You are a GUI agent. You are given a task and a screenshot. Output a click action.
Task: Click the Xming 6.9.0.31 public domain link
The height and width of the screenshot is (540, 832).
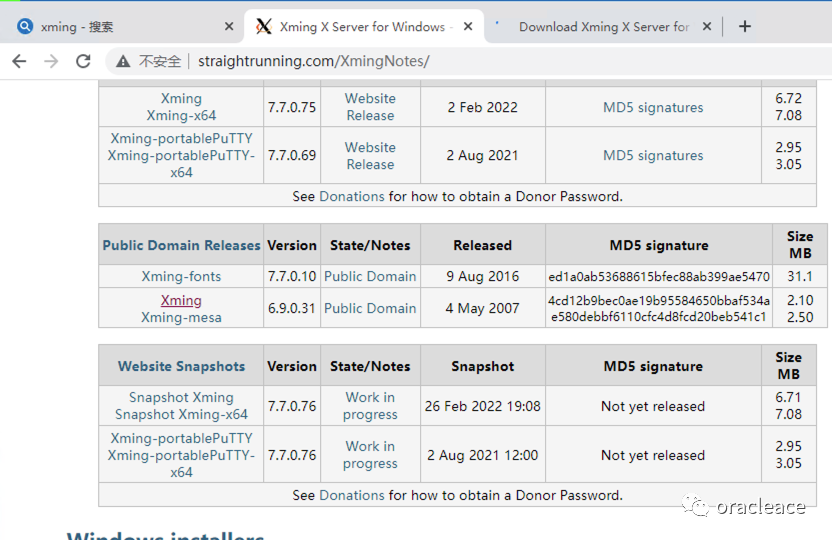pyautogui.click(x=181, y=300)
